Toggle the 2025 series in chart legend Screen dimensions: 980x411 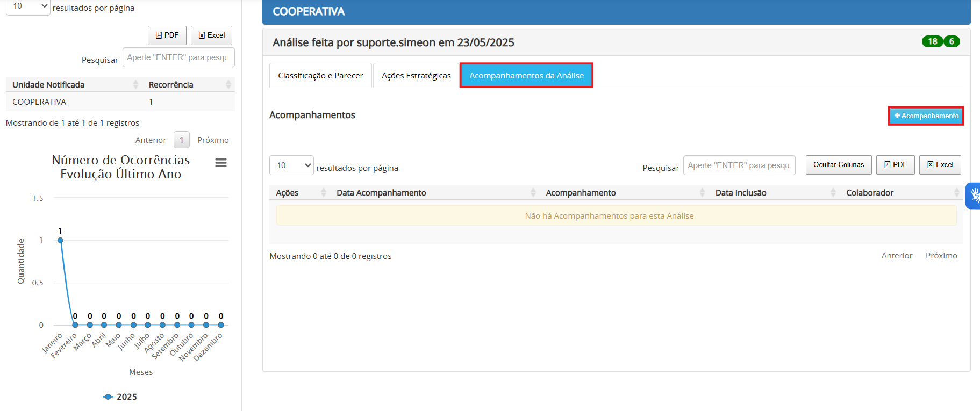(120, 396)
